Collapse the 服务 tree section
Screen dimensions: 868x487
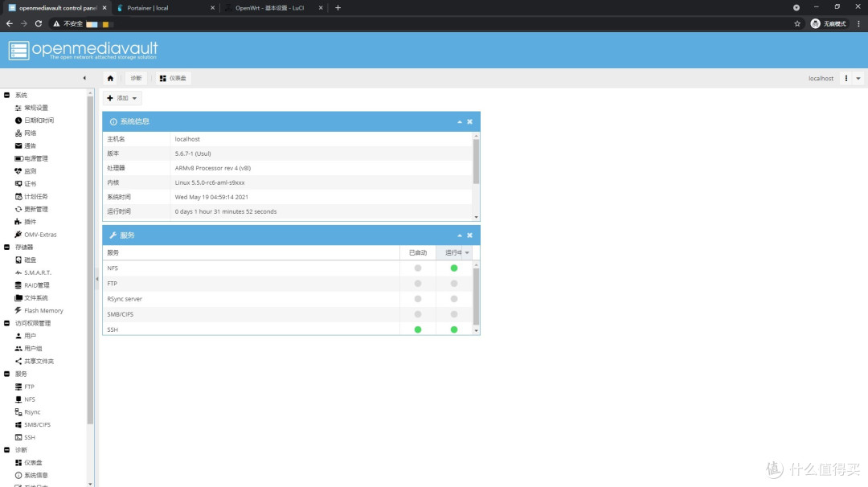coord(6,374)
